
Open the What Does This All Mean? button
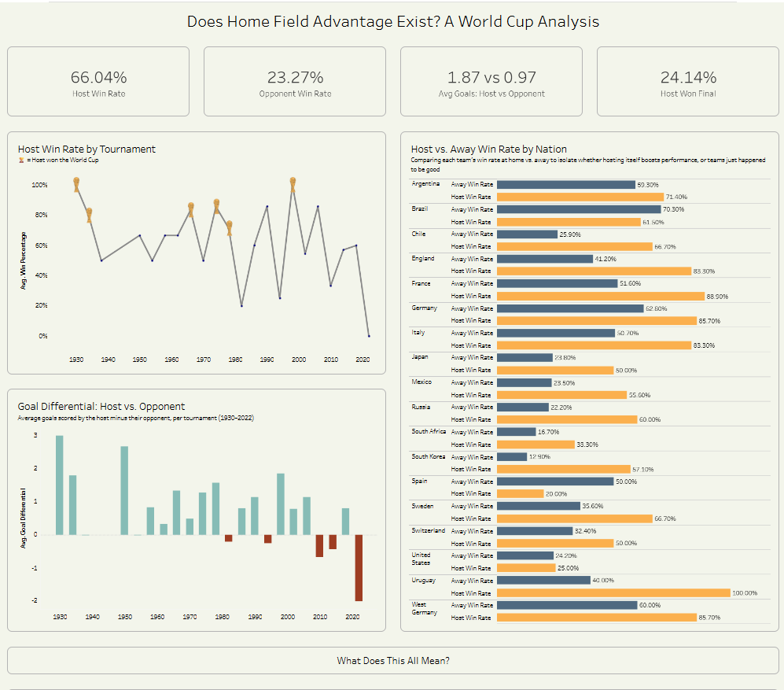[392, 660]
